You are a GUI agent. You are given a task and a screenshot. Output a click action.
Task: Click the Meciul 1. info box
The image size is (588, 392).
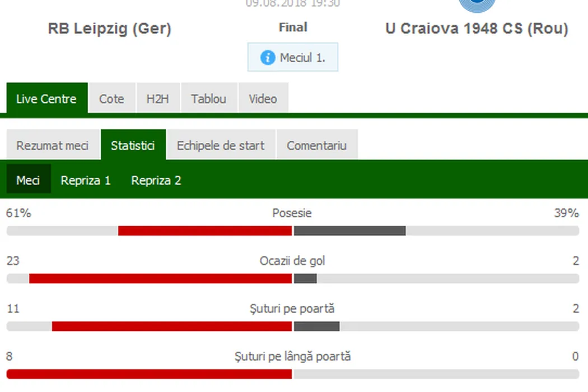[x=293, y=57]
